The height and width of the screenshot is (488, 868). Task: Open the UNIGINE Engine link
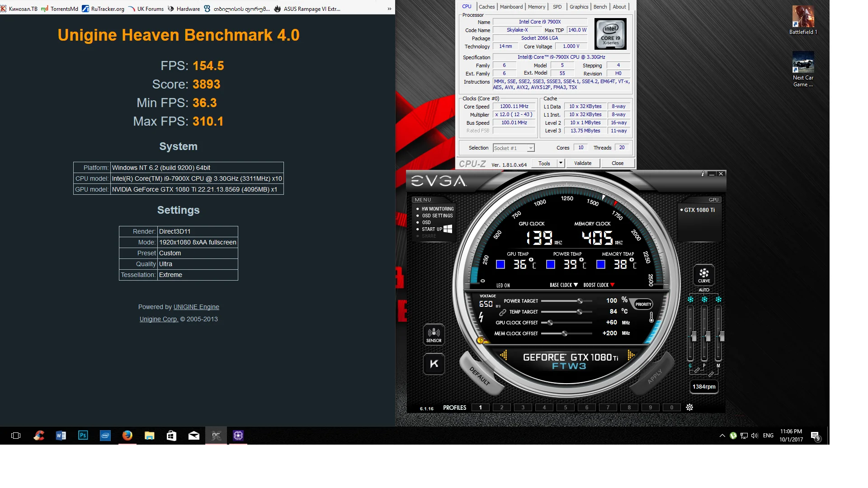click(x=196, y=307)
